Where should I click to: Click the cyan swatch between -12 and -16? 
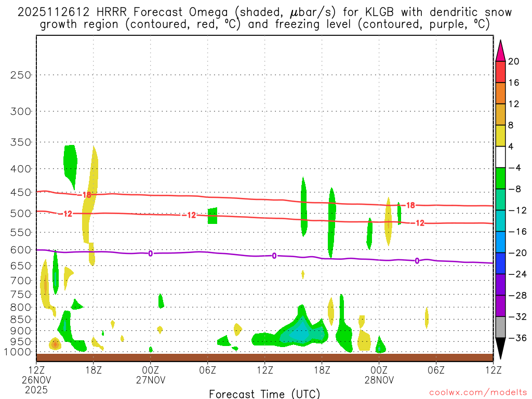(x=500, y=221)
